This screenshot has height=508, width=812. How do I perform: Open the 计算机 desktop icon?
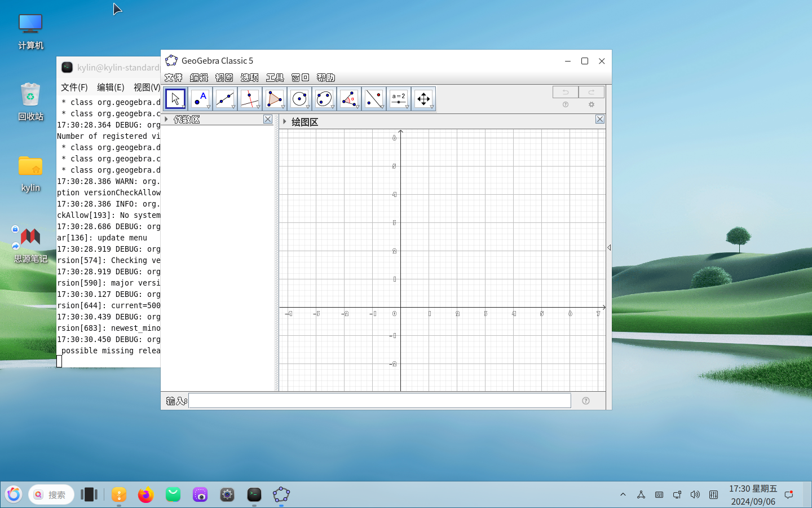[30, 32]
